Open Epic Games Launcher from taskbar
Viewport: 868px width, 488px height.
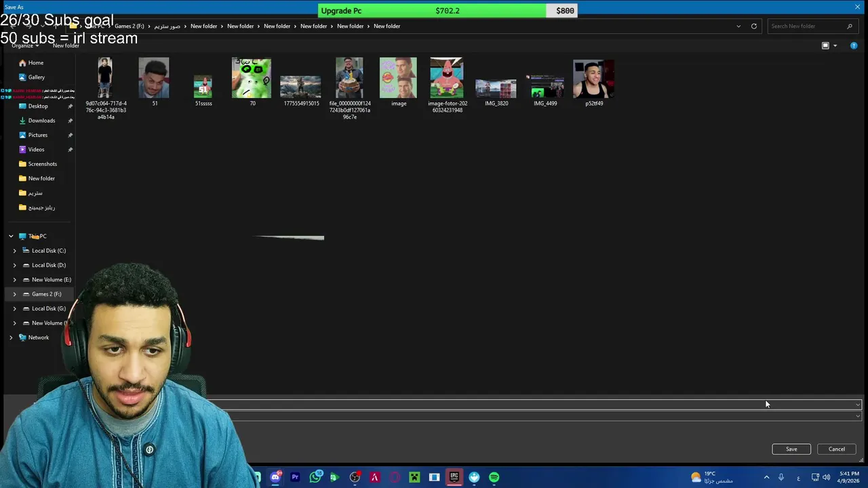tap(454, 477)
